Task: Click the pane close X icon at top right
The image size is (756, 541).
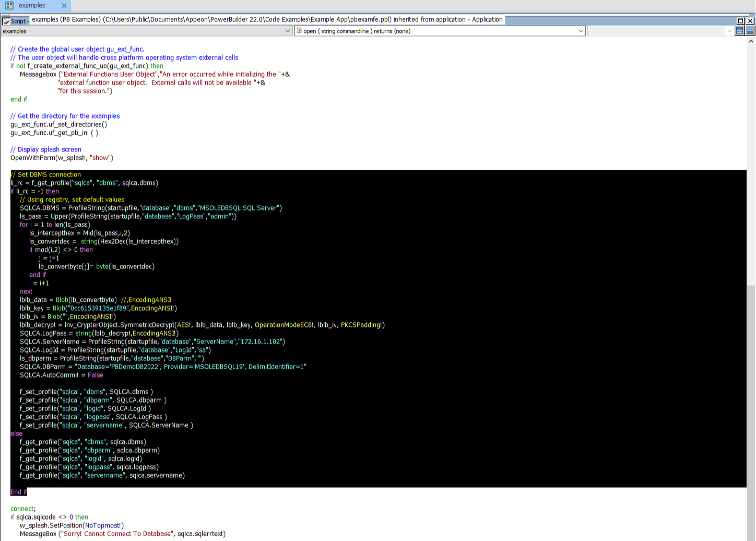Action: click(750, 20)
